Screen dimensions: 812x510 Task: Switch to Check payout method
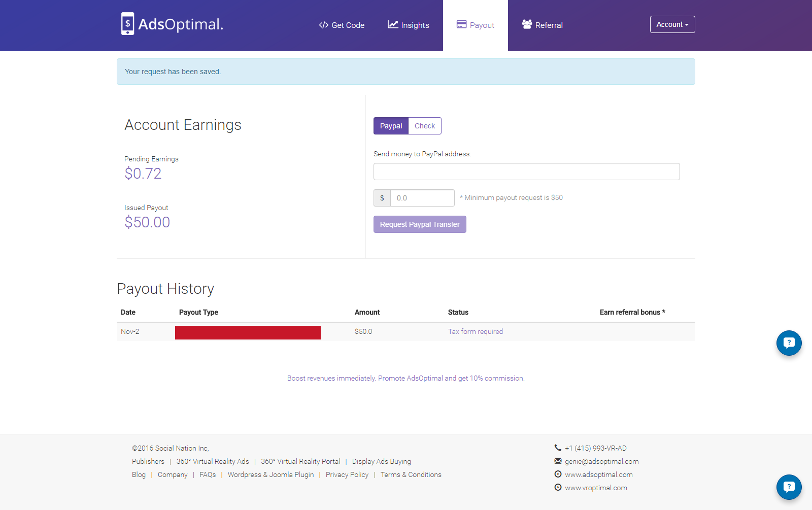pos(425,126)
